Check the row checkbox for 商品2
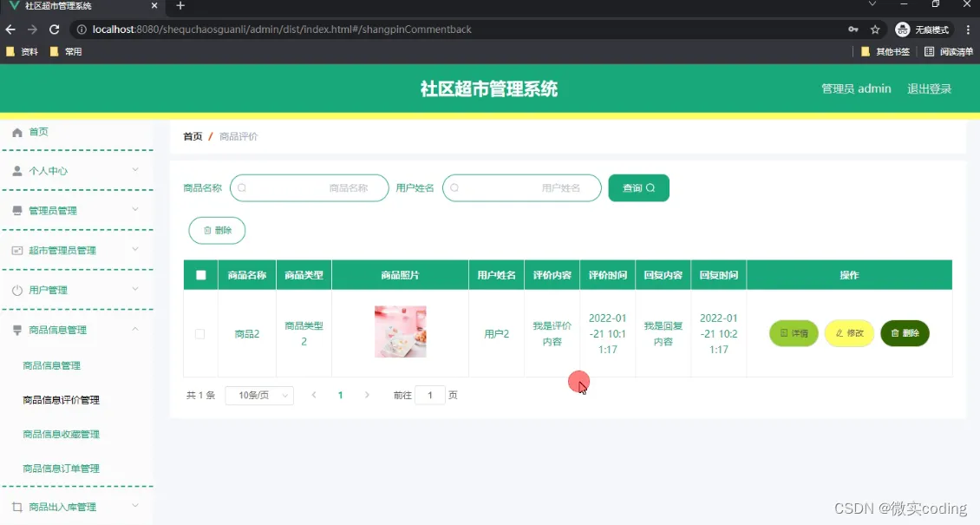Viewport: 980px width, 525px height. (200, 334)
